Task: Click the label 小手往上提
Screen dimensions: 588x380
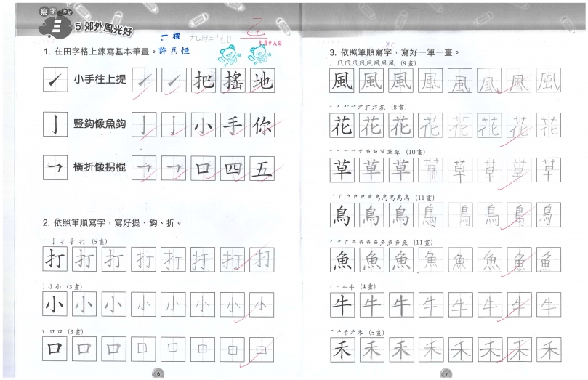Action: [x=100, y=79]
